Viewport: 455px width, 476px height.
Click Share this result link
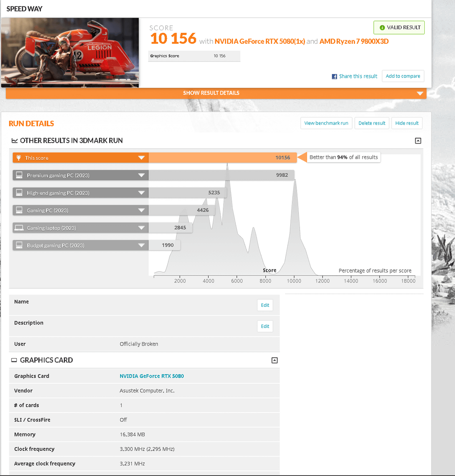coord(358,77)
